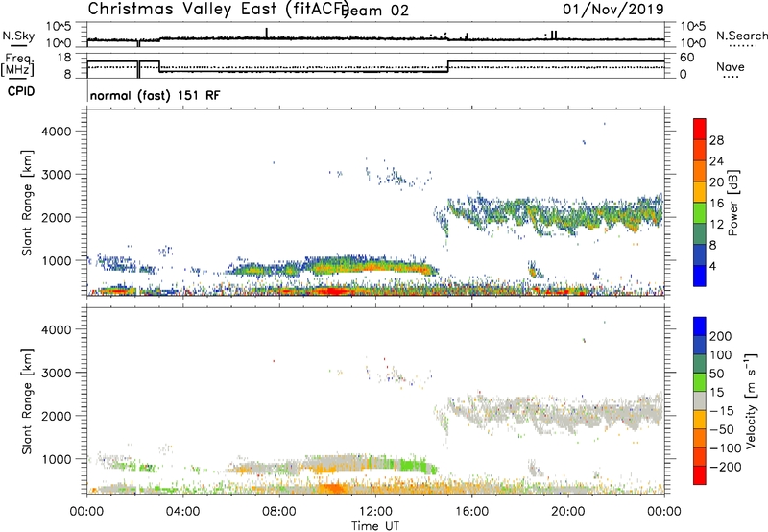Click the velocity panel 'Slant Range [km]' axis label
This screenshot has height=532, width=768.
27,401
